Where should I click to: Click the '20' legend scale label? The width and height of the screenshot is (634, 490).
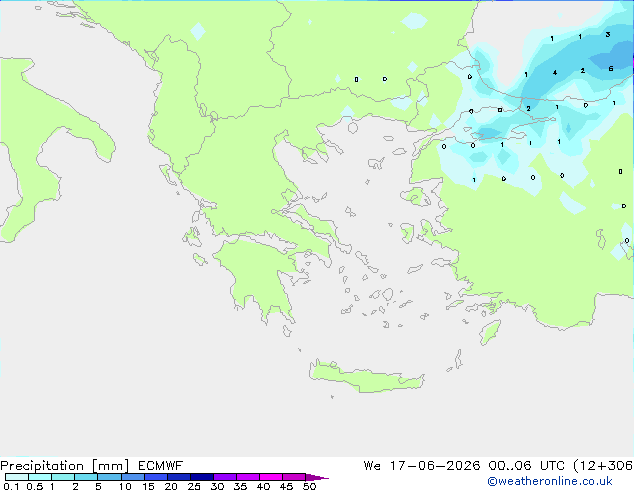tap(171, 486)
